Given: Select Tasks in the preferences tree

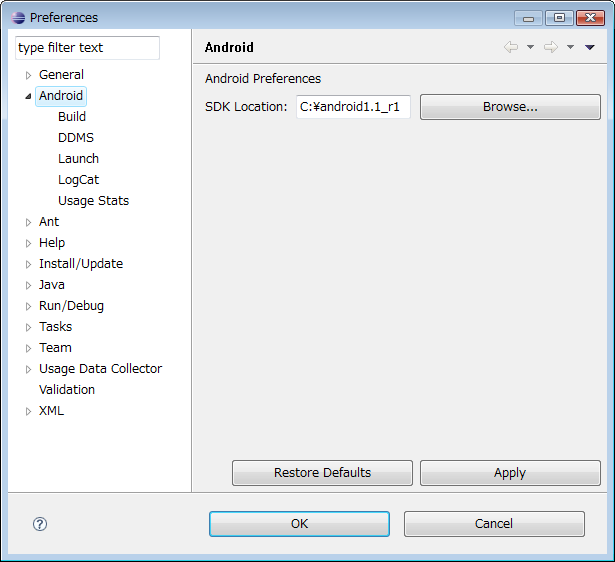Looking at the screenshot, I should [55, 327].
